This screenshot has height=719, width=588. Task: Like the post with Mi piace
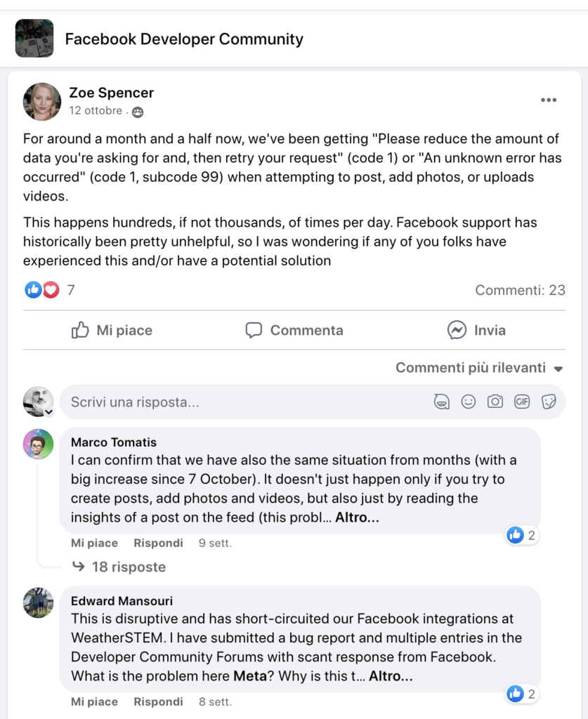tap(112, 330)
